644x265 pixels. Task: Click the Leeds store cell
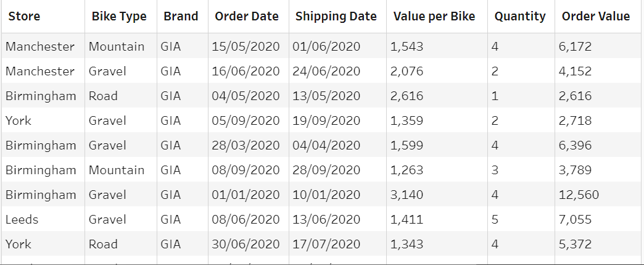pos(22,219)
